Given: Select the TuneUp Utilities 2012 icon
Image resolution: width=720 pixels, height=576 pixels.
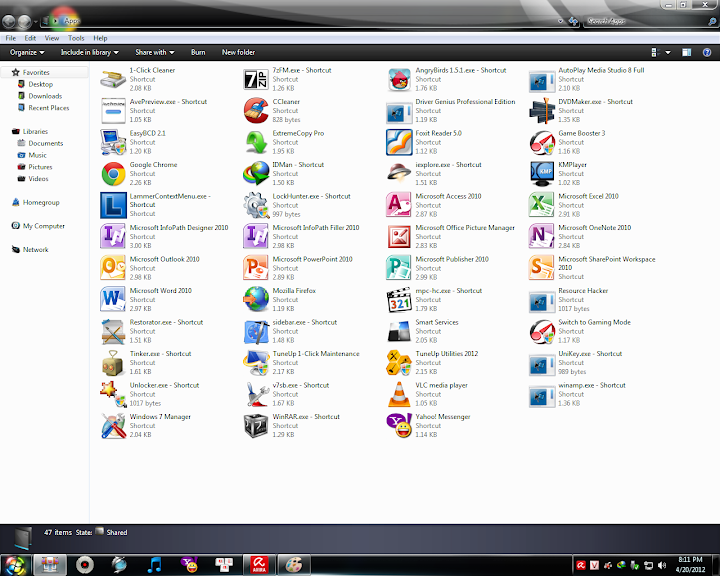Looking at the screenshot, I should click(399, 363).
